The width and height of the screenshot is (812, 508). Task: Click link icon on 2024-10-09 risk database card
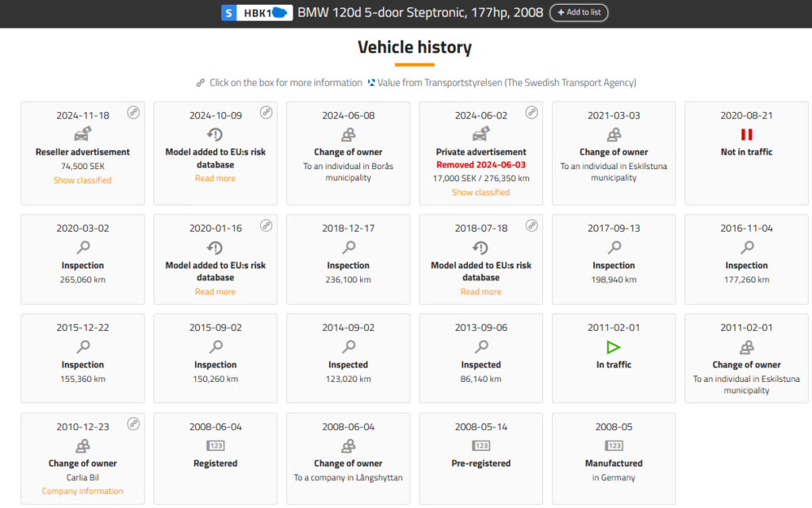[x=266, y=113]
